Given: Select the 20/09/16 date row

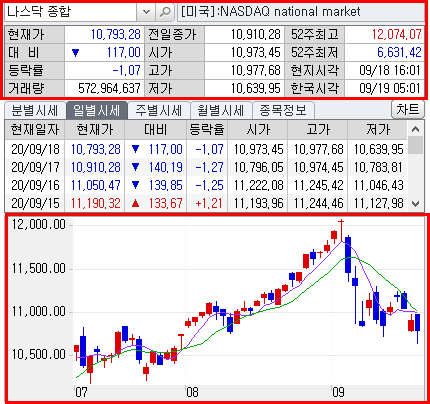Looking at the screenshot, I should (x=206, y=185).
